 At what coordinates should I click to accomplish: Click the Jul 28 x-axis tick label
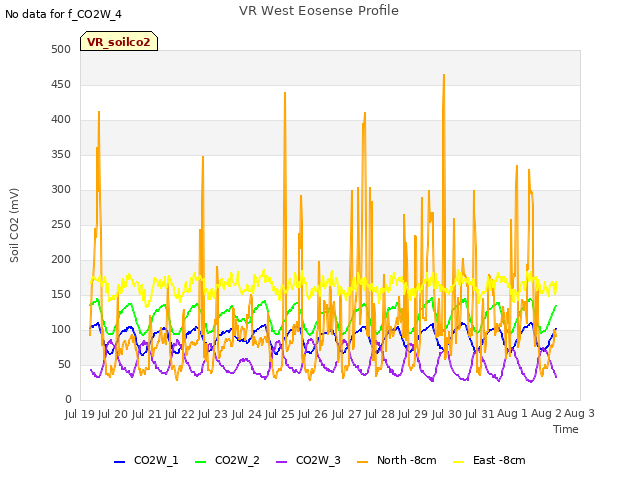380,414
